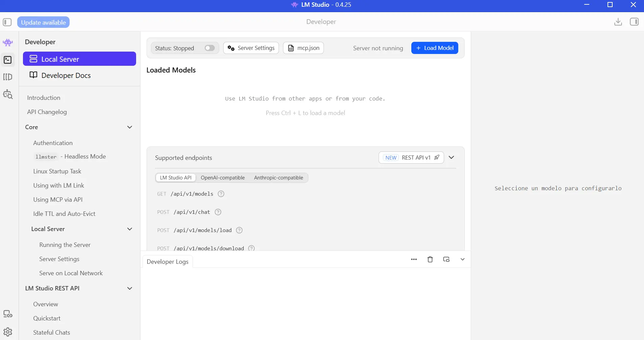The width and height of the screenshot is (644, 340).
Task: Open the API Changelog docs page
Action: click(47, 112)
